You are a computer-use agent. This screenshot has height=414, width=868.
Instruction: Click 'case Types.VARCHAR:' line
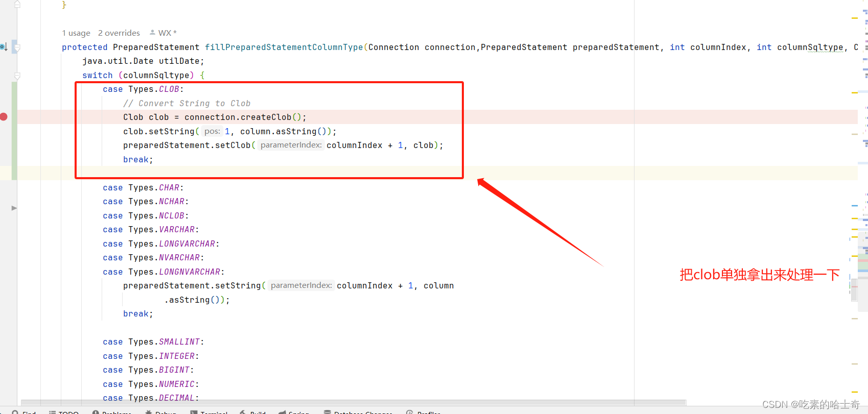151,230
